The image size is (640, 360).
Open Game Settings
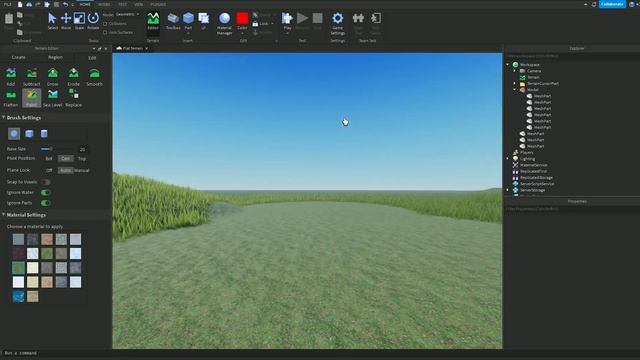pyautogui.click(x=338, y=23)
